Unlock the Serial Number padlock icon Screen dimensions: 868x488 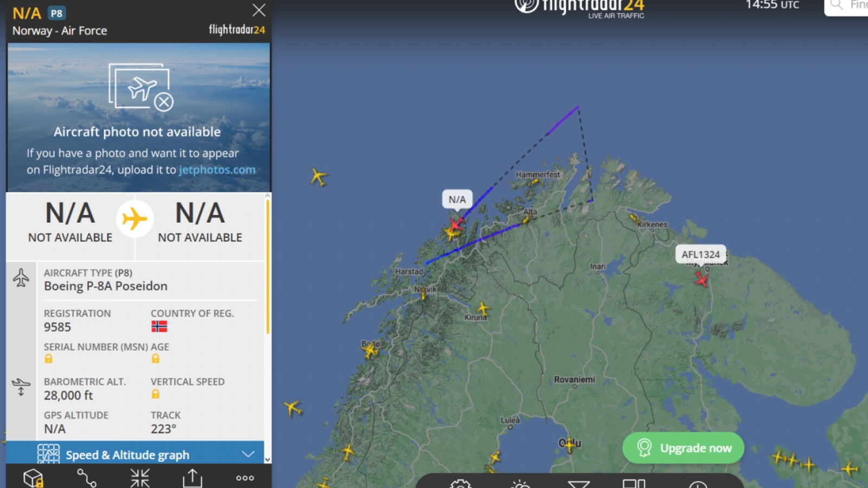(49, 358)
